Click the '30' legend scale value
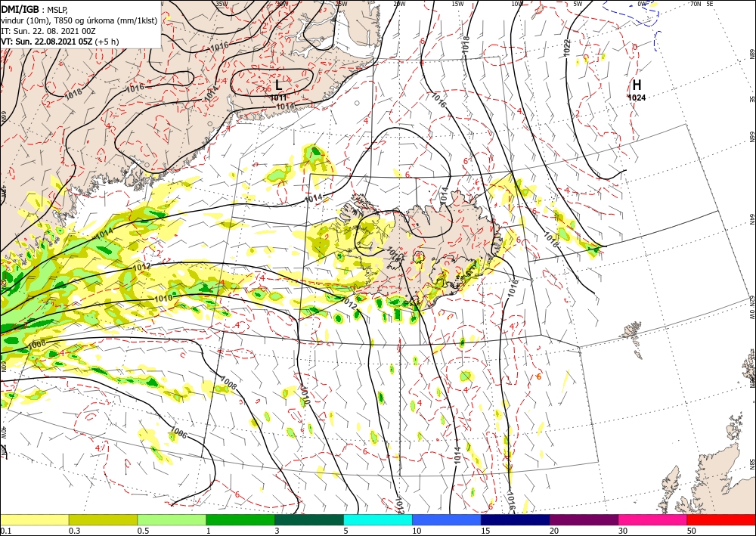Viewport: 756px width, 536px height. tap(622, 531)
